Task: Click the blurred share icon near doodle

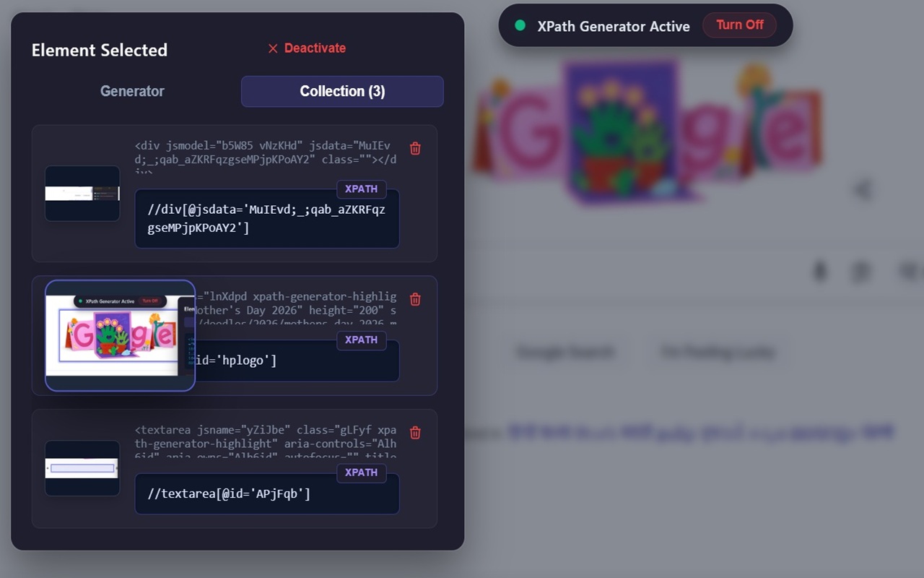Action: (863, 190)
